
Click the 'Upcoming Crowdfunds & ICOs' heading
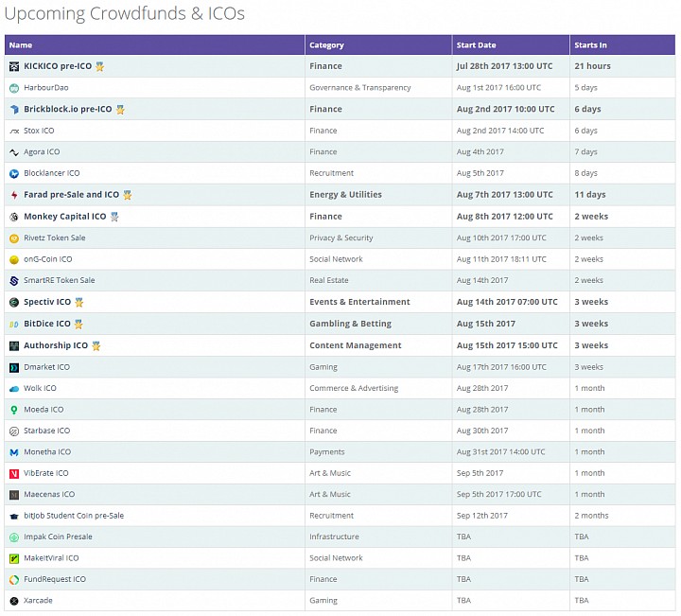(125, 13)
